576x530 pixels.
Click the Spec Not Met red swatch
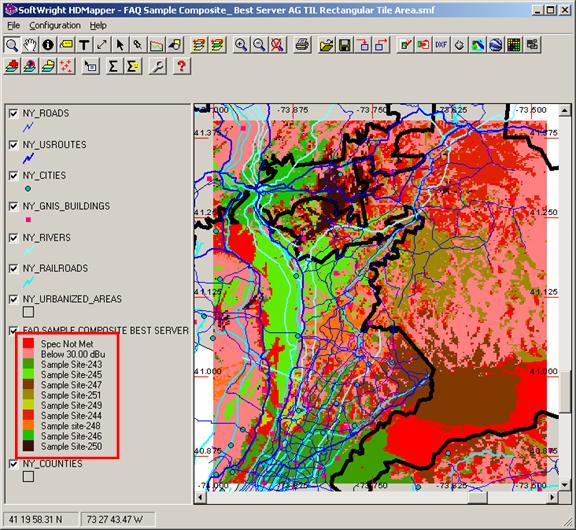click(28, 344)
